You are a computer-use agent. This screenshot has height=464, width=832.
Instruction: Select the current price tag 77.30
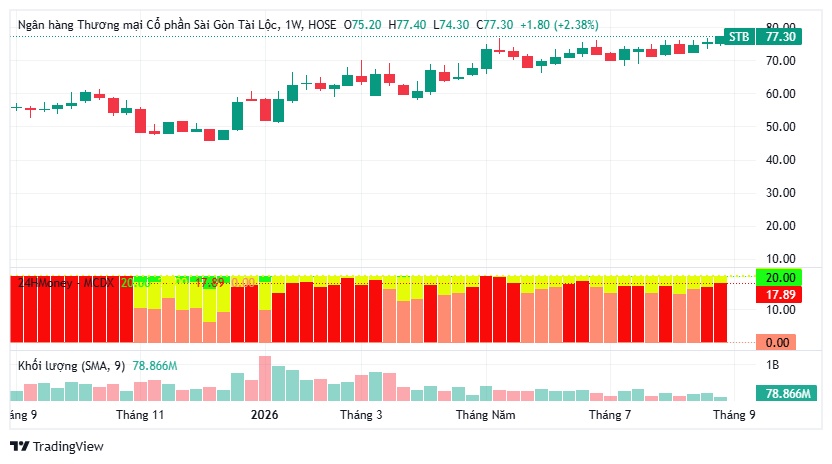click(x=779, y=37)
